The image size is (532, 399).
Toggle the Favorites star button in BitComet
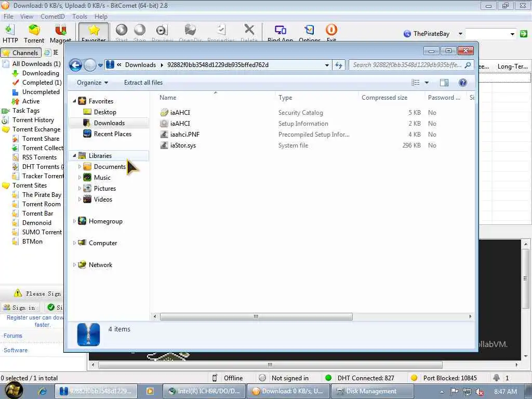(x=94, y=32)
